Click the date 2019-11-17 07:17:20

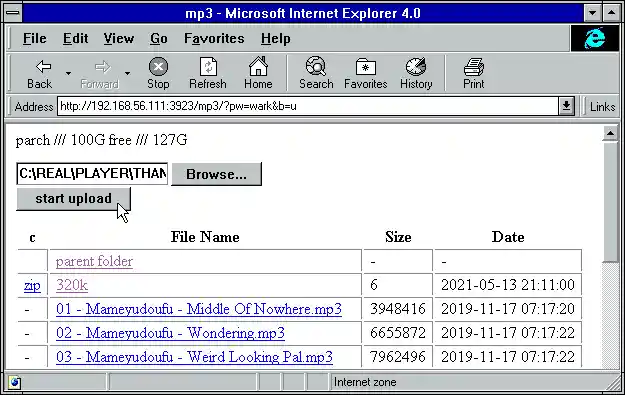point(508,309)
